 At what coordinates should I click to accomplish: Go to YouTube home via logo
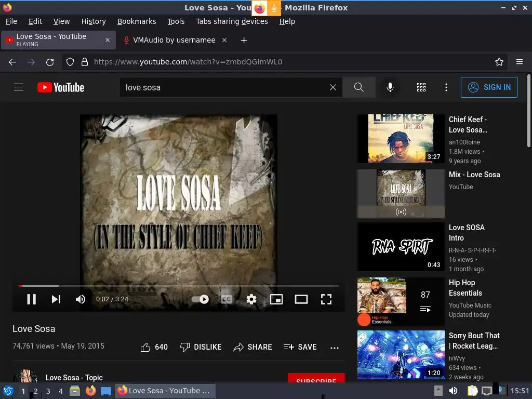click(61, 87)
